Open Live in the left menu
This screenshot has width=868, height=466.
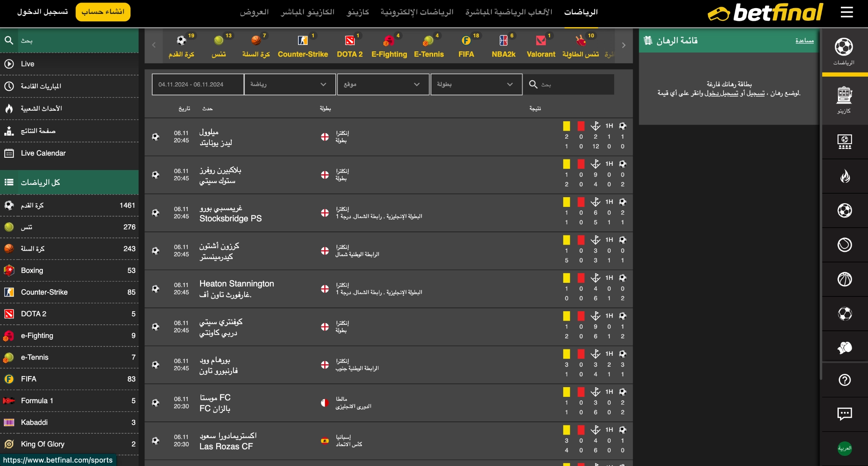69,64
